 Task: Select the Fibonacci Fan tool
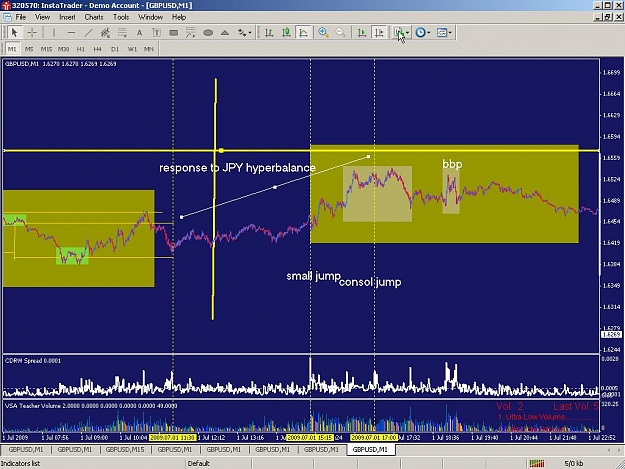(x=191, y=33)
